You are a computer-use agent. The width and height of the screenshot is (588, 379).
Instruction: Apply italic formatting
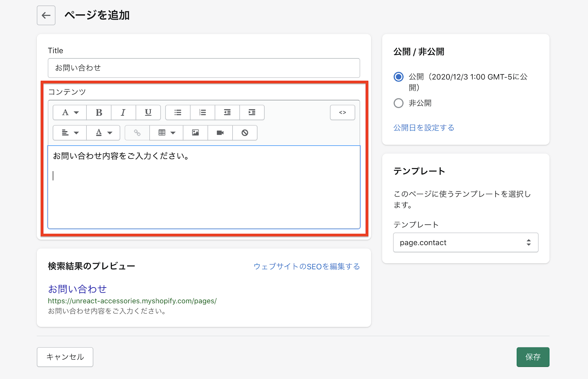tap(123, 112)
